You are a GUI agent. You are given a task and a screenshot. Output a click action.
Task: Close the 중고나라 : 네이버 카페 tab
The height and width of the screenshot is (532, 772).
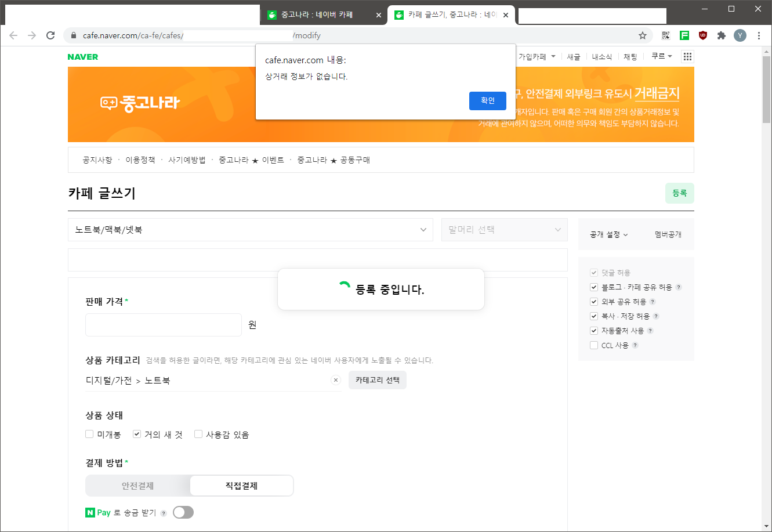(x=379, y=16)
